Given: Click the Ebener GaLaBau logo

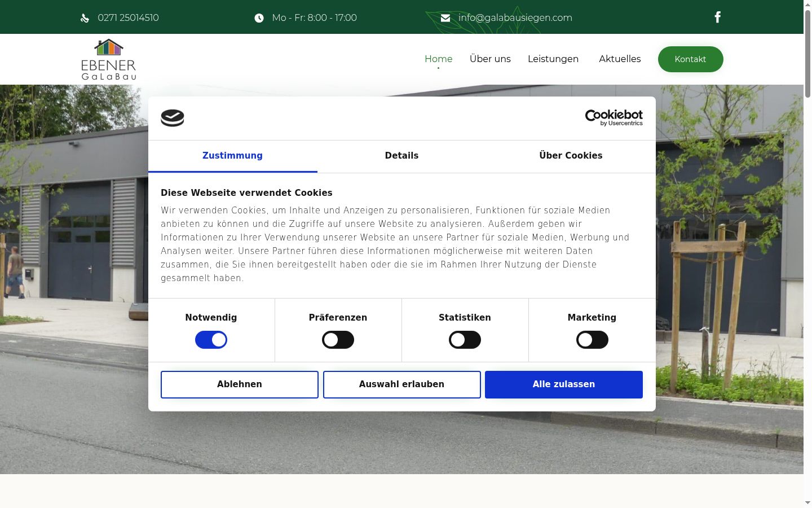Looking at the screenshot, I should pos(109,59).
